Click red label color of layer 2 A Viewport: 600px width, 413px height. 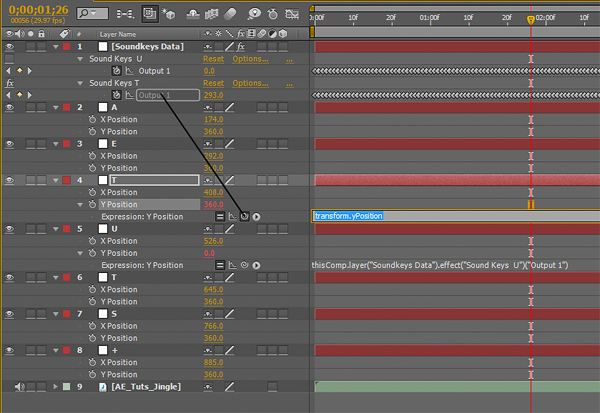pyautogui.click(x=67, y=107)
